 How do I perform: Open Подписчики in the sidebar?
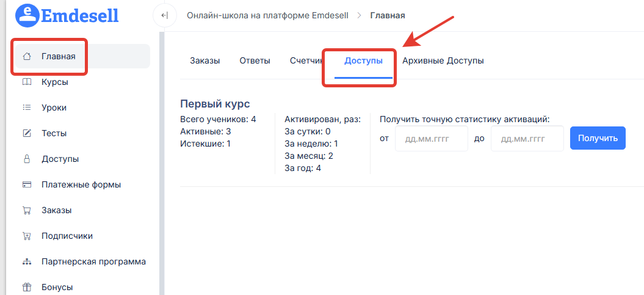pyautogui.click(x=67, y=236)
